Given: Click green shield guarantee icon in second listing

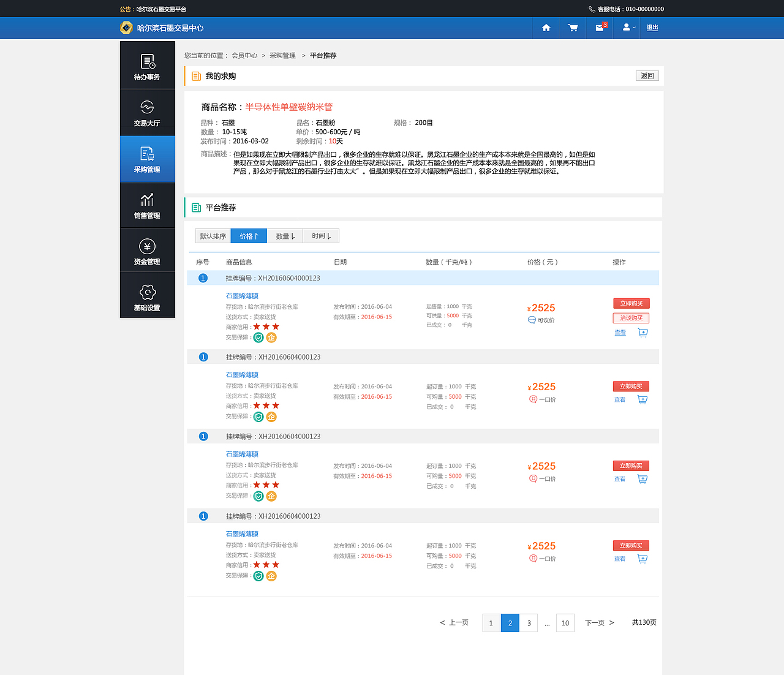Looking at the screenshot, I should [258, 417].
